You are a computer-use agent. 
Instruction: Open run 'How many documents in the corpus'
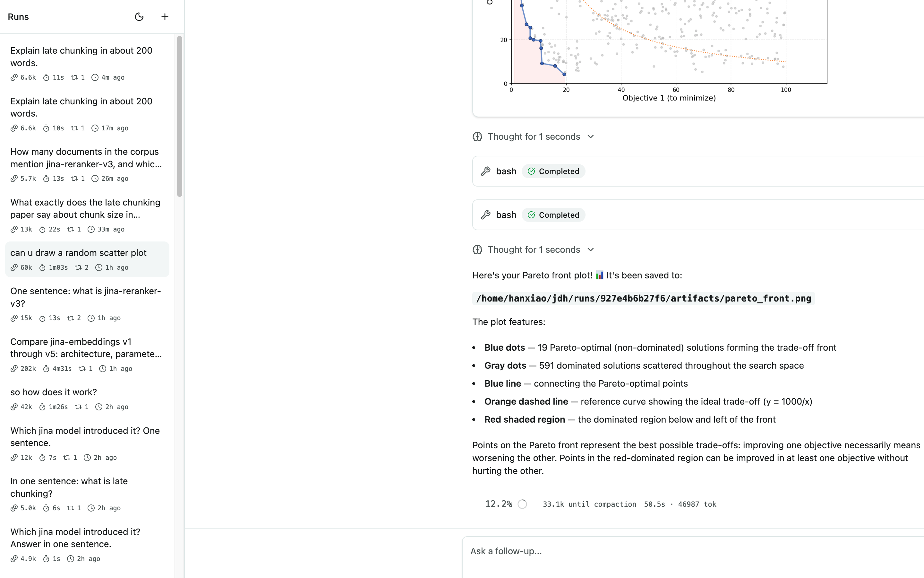pos(87,164)
